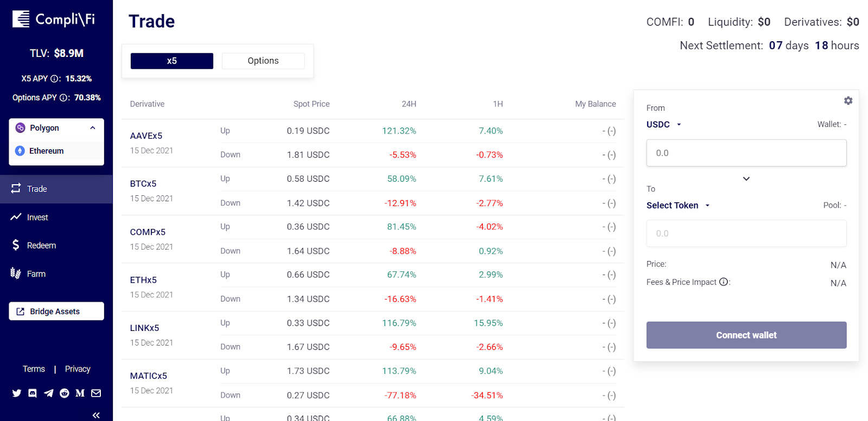Click the My Balance column header
Image resolution: width=868 pixels, height=421 pixels.
(x=596, y=104)
